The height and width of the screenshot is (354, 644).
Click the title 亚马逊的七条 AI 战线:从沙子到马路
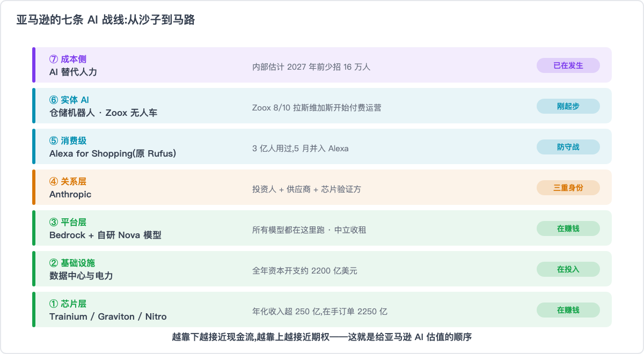tap(106, 20)
